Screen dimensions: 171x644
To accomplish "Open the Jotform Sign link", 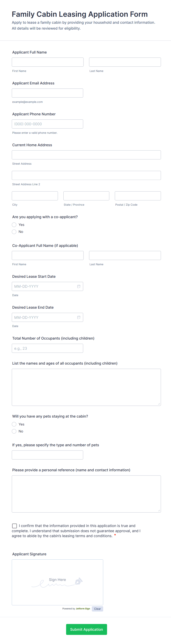I will [x=83, y=608].
